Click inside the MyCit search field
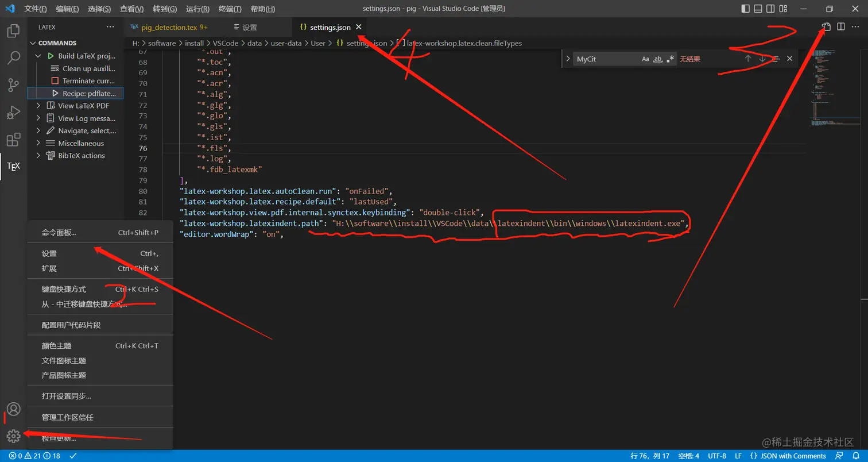 point(609,59)
